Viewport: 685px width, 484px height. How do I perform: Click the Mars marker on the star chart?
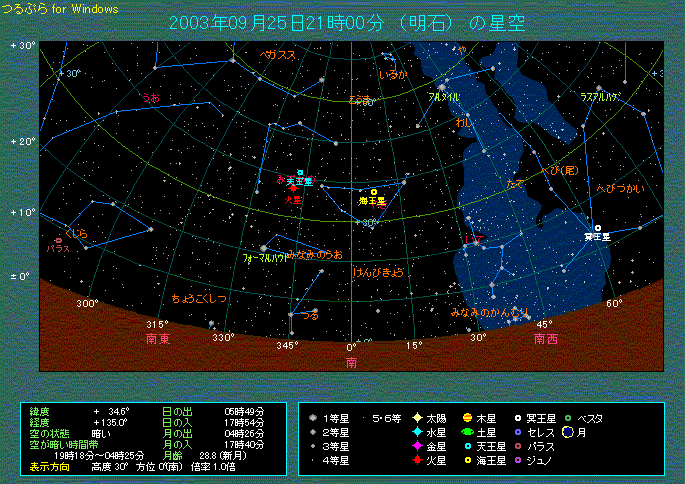[292, 189]
